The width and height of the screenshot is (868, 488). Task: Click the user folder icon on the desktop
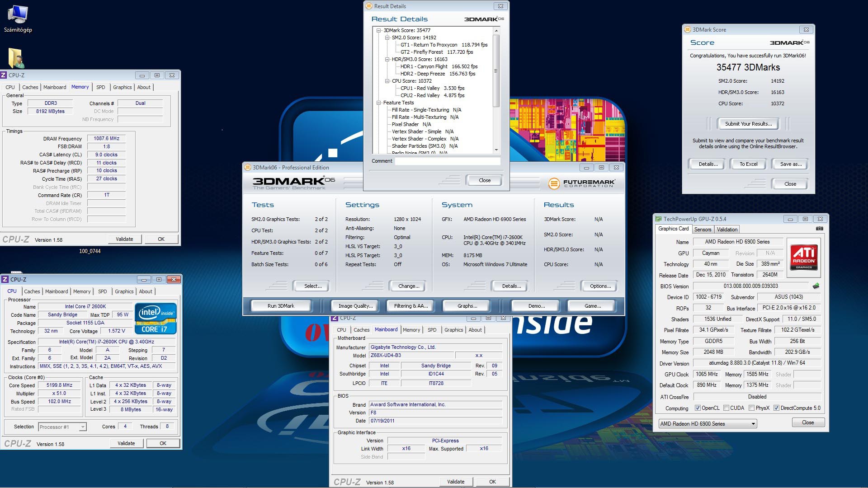click(x=16, y=58)
